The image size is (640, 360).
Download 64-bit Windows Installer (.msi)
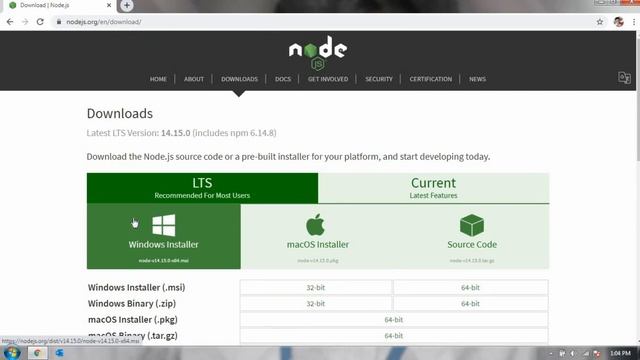pos(470,287)
